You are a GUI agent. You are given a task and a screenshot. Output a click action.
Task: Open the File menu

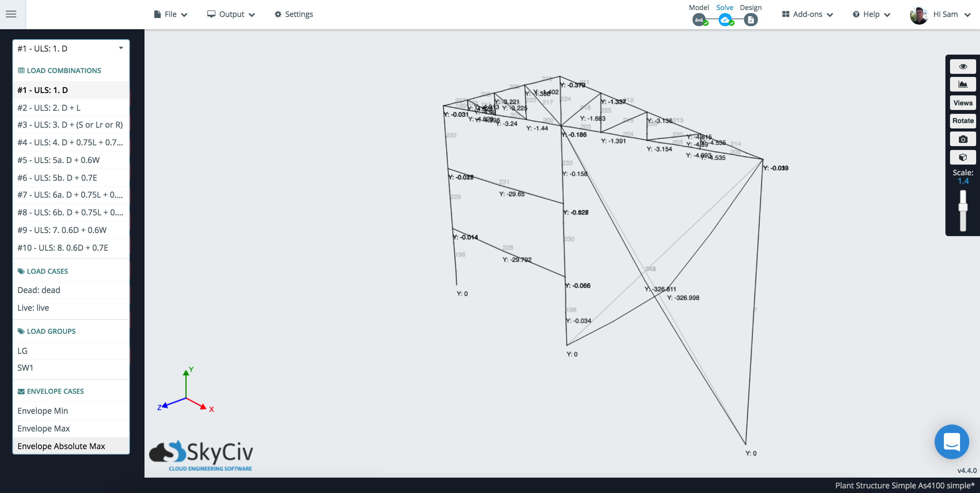coord(170,14)
